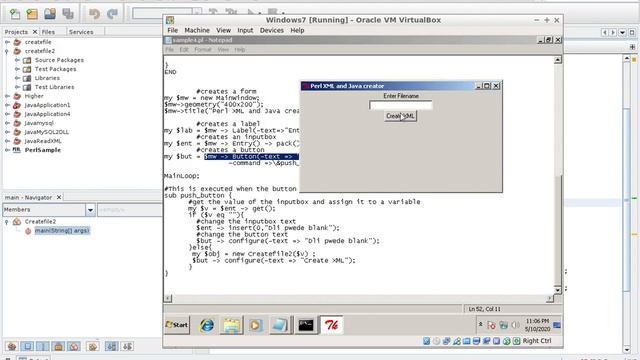
Task: Click the New Project toolbar icon
Action: [x=32, y=14]
